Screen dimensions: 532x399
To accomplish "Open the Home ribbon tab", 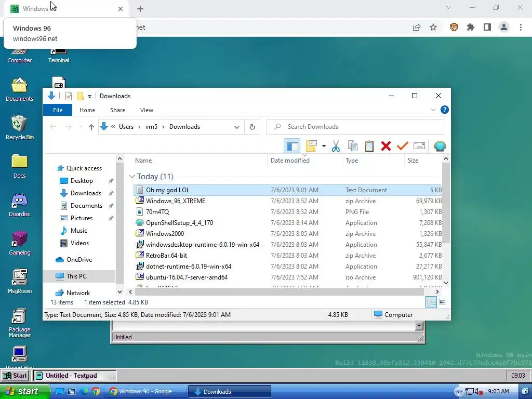I will pyautogui.click(x=87, y=110).
